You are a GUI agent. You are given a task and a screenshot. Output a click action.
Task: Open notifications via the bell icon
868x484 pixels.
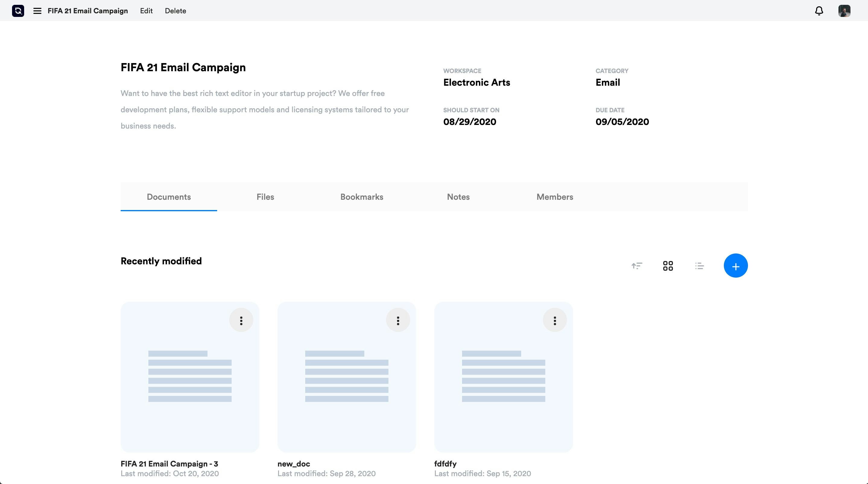819,11
